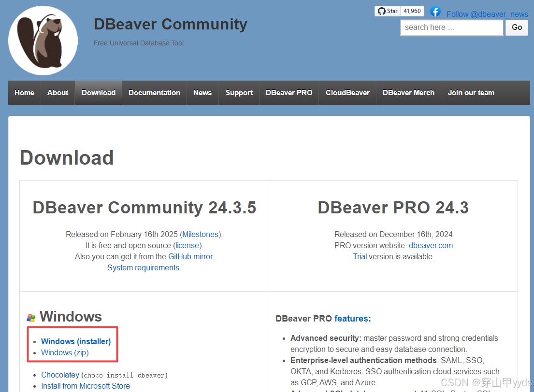Image resolution: width=534 pixels, height=392 pixels.
Task: Click the Go search button
Action: (x=517, y=28)
